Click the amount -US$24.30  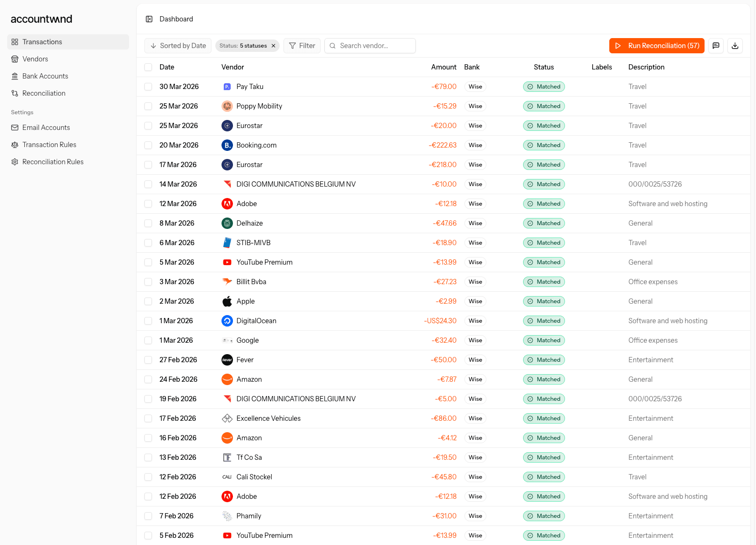click(440, 321)
